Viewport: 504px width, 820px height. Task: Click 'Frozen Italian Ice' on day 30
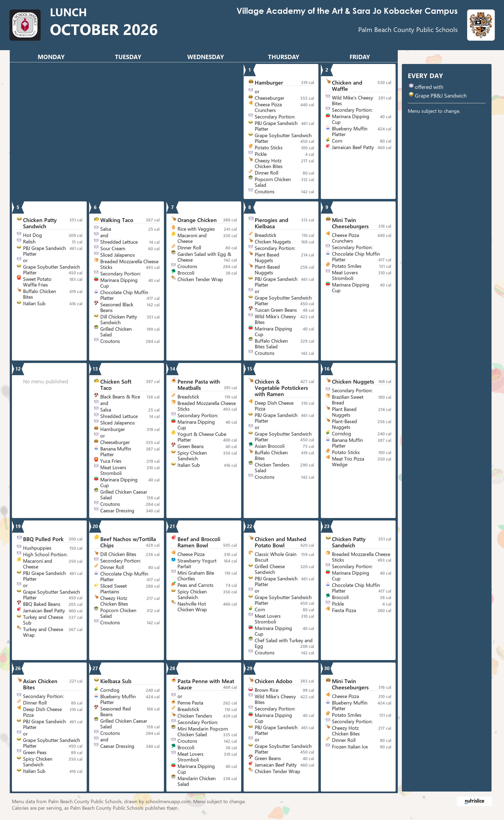tap(350, 747)
